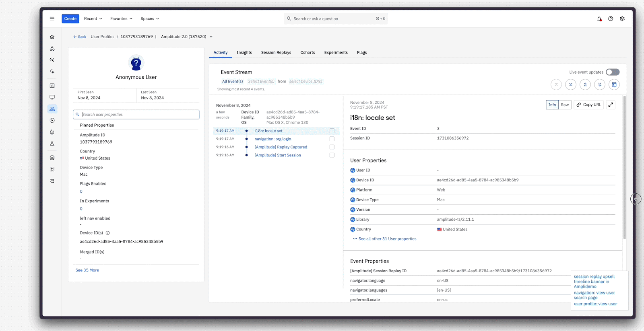Check the Start Session event checkbox
The width and height of the screenshot is (644, 331).
[x=332, y=155]
